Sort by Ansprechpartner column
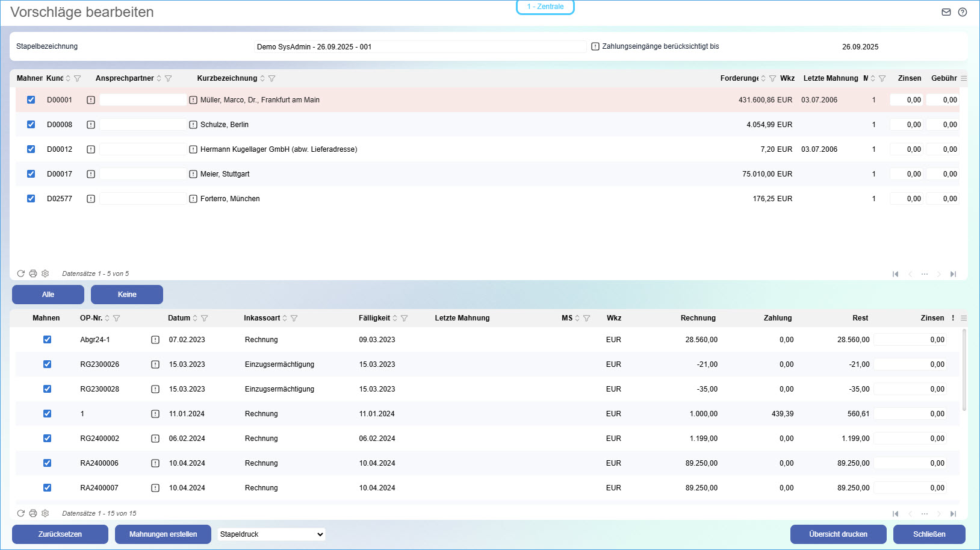This screenshot has width=980, height=550. 159,78
